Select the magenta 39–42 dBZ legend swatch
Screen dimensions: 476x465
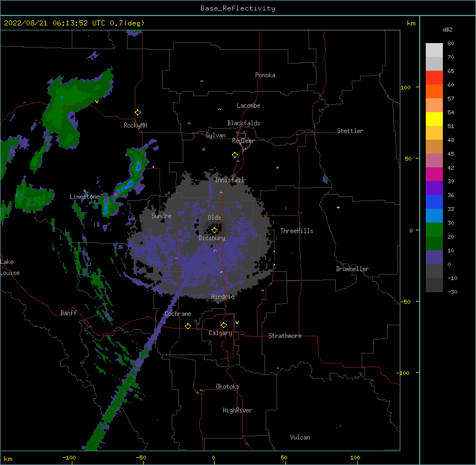[434, 174]
